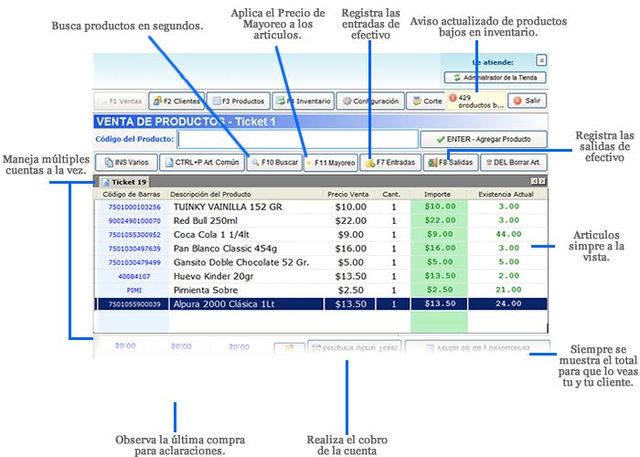Click the Corte button icon
Image resolution: width=640 pixels, height=457 pixels.
417,101
